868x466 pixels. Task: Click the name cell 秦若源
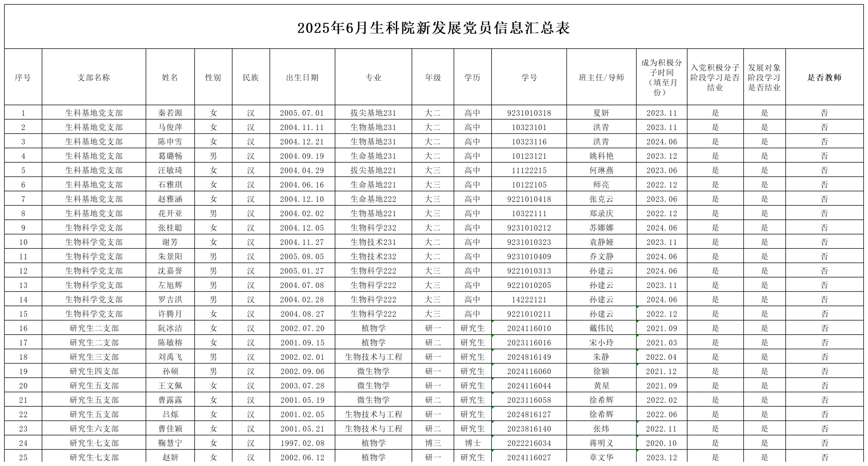coord(170,113)
